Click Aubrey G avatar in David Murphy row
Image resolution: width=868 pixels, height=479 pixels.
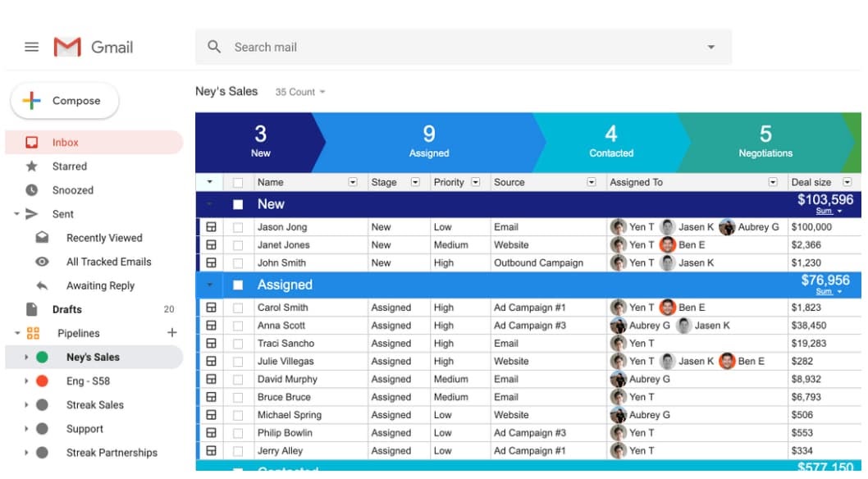[x=618, y=379]
